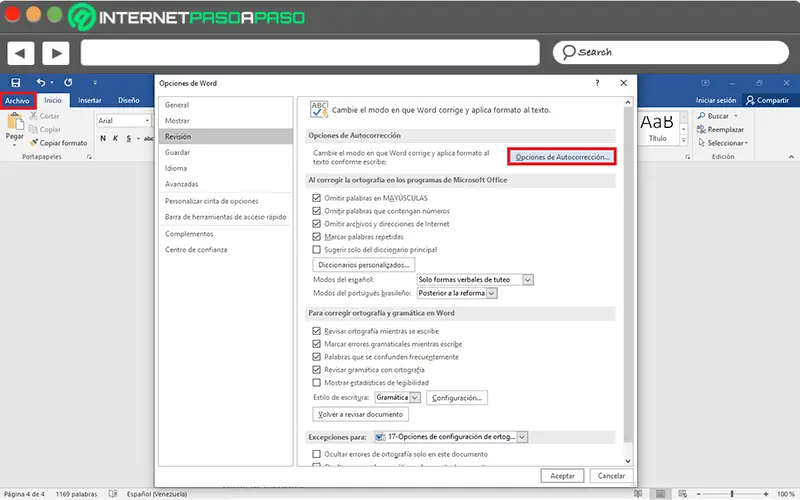The image size is (800, 500).
Task: Click the web layout view icon
Action: [x=682, y=494]
